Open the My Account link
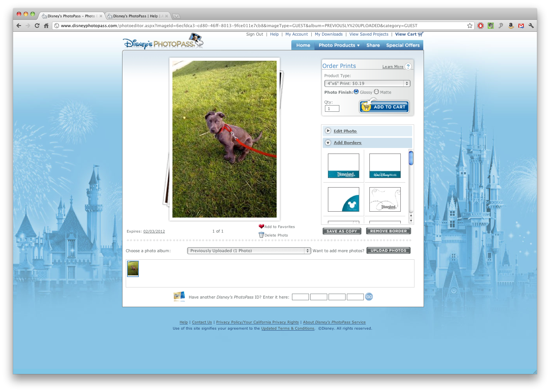Screen dimensions: 550x392 pos(297,34)
